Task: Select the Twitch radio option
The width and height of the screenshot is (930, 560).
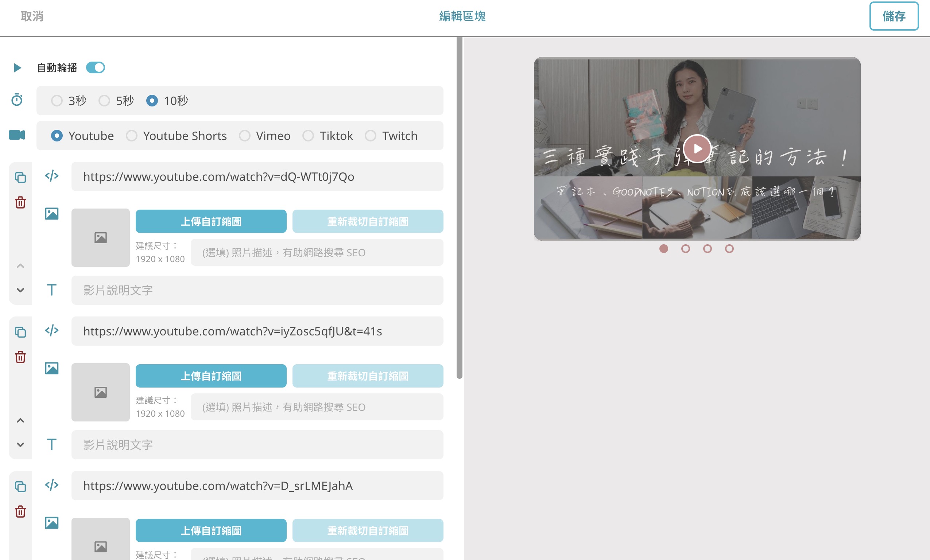Action: click(x=391, y=136)
